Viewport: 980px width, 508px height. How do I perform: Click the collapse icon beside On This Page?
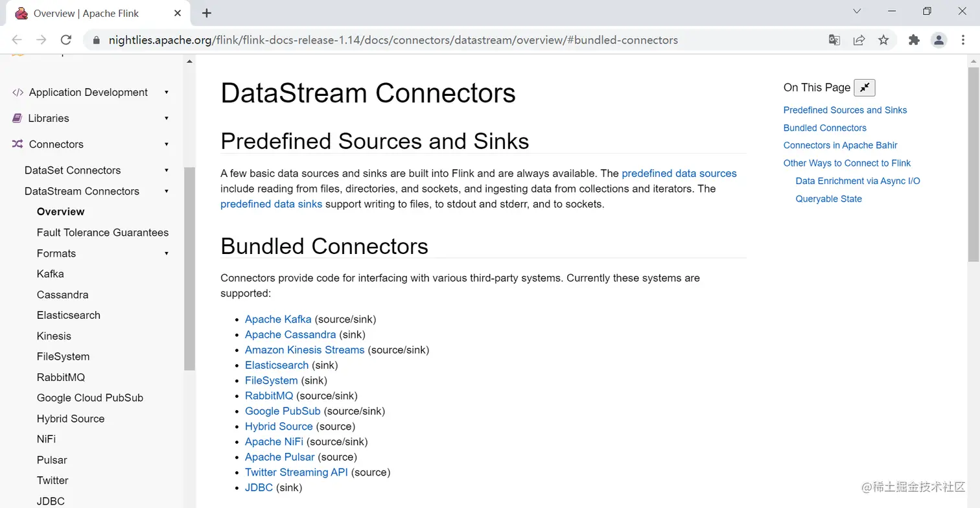[865, 87]
